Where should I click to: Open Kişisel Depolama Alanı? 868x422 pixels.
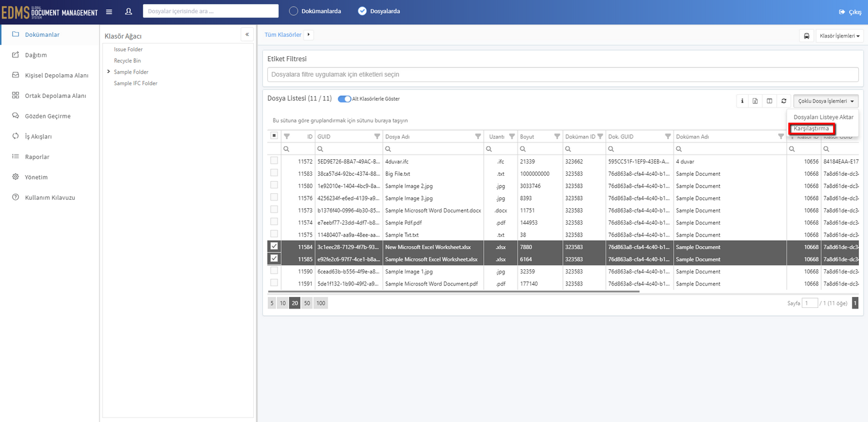coord(57,75)
